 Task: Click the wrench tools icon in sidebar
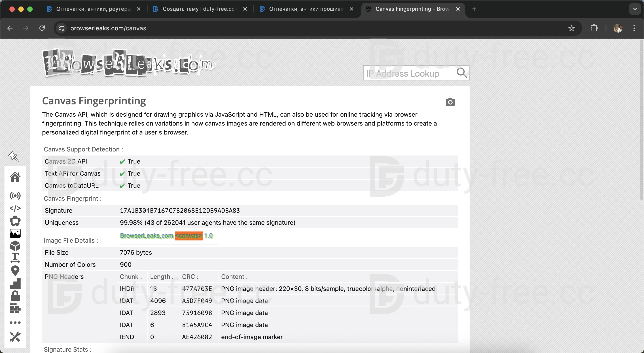pyautogui.click(x=15, y=337)
